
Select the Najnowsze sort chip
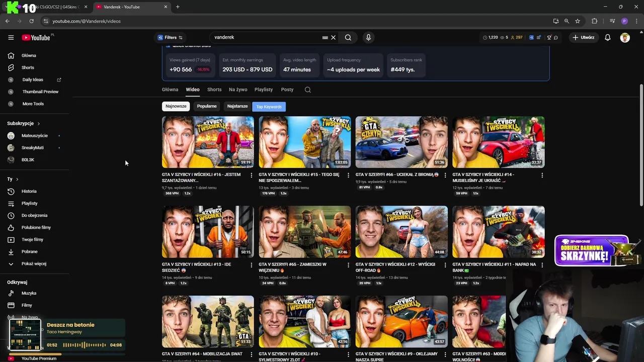[176, 106]
